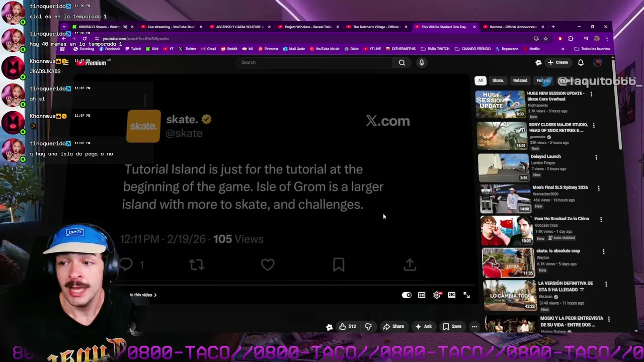Image resolution: width=644 pixels, height=362 pixels.
Task: Click the YouTube search magnifier button
Action: [401, 62]
